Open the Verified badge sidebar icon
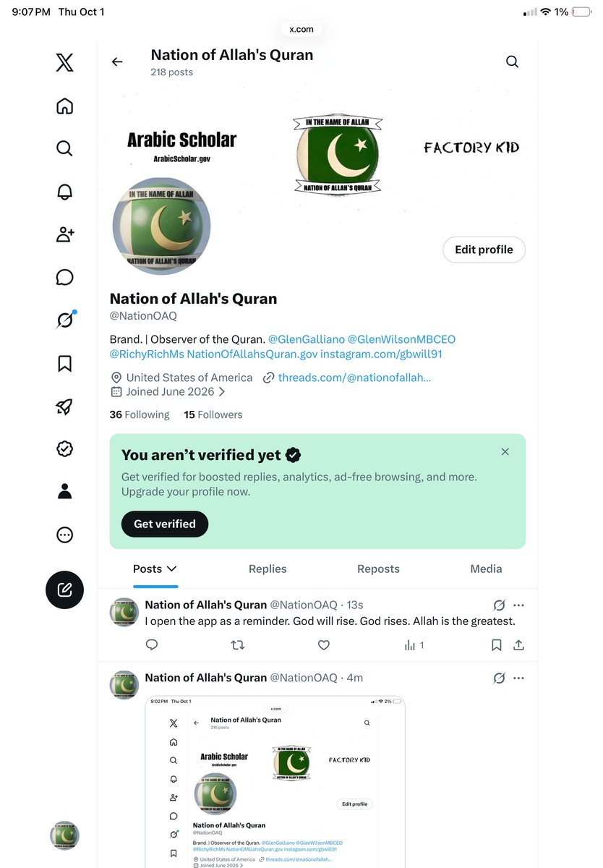 pos(64,449)
